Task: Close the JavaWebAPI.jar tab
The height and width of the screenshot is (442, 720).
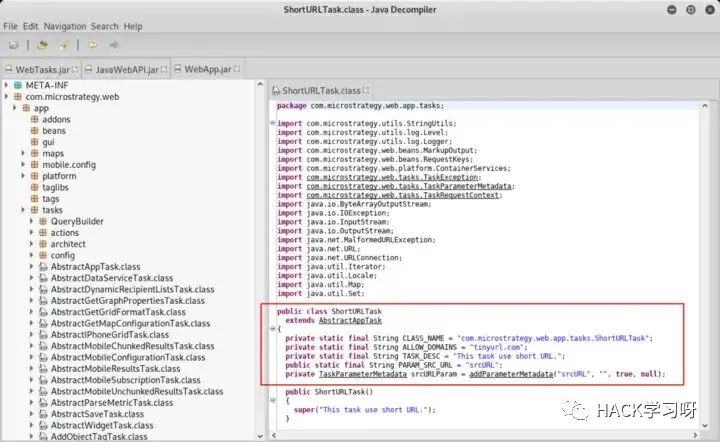Action: 164,69
